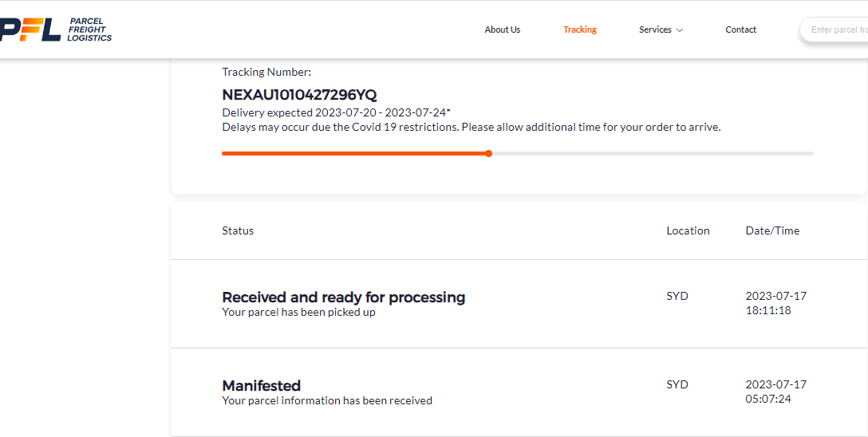Click the orange progress bar dot

[x=488, y=153]
